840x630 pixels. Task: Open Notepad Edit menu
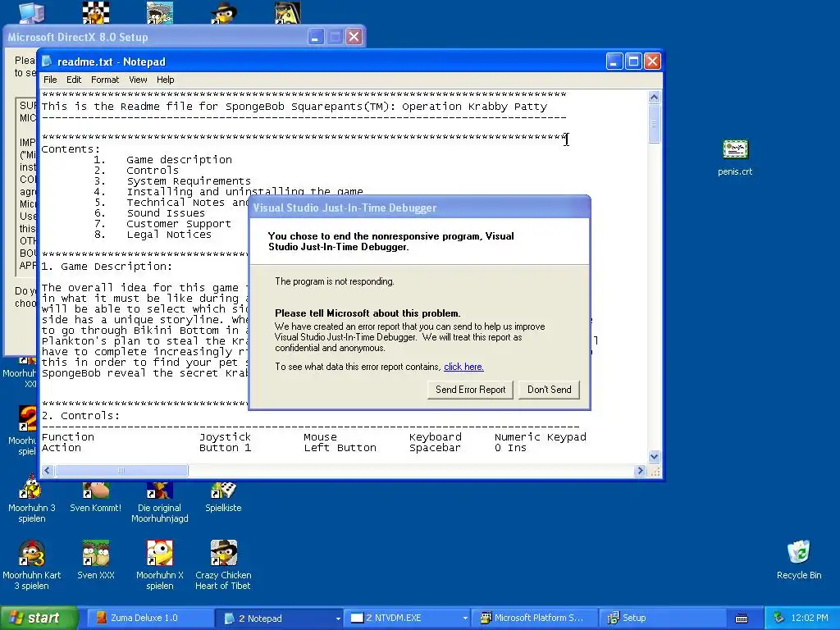pos(73,80)
